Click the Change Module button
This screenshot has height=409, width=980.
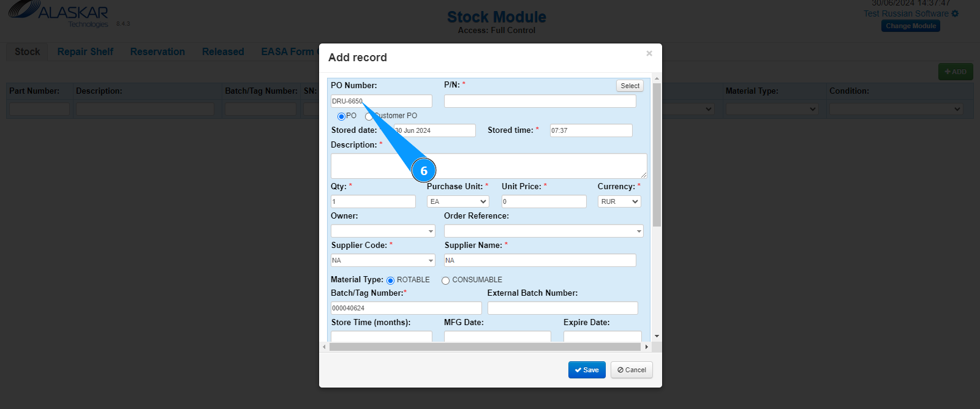(x=911, y=26)
